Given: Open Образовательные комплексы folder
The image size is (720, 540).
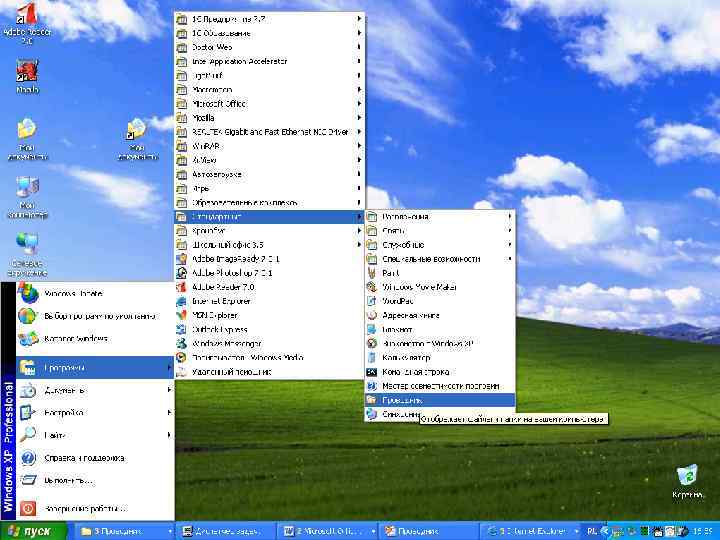Looking at the screenshot, I should click(x=270, y=202).
